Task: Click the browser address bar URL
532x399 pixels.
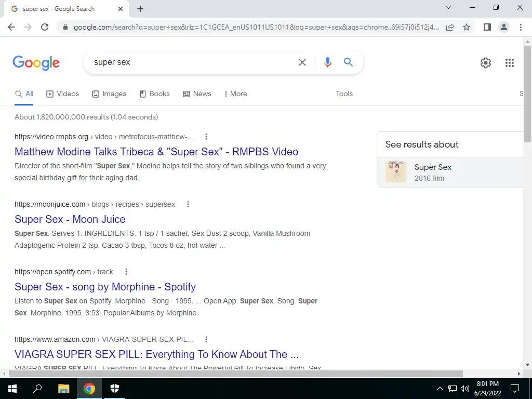Action: tap(256, 27)
